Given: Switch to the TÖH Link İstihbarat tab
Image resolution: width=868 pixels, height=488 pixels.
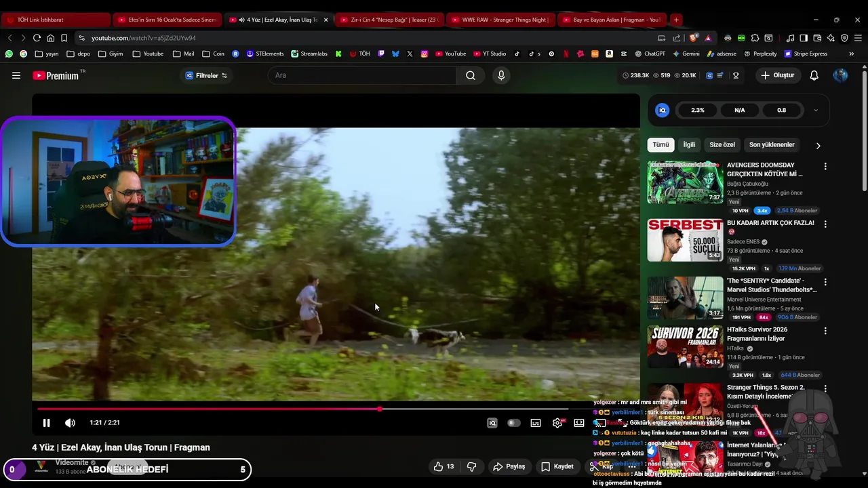Looking at the screenshot, I should (x=56, y=20).
